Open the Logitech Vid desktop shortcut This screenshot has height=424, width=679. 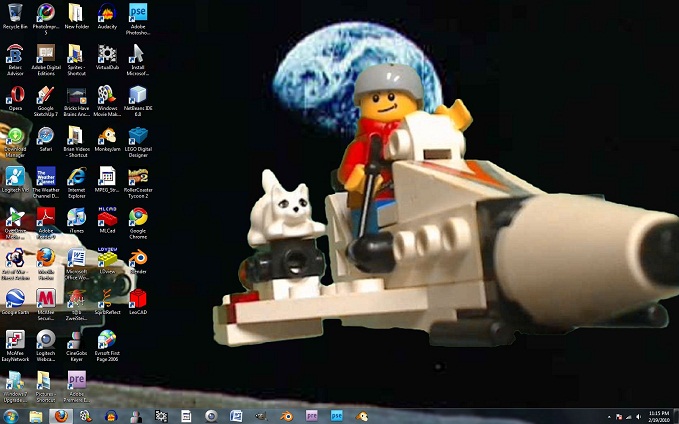[x=15, y=180]
